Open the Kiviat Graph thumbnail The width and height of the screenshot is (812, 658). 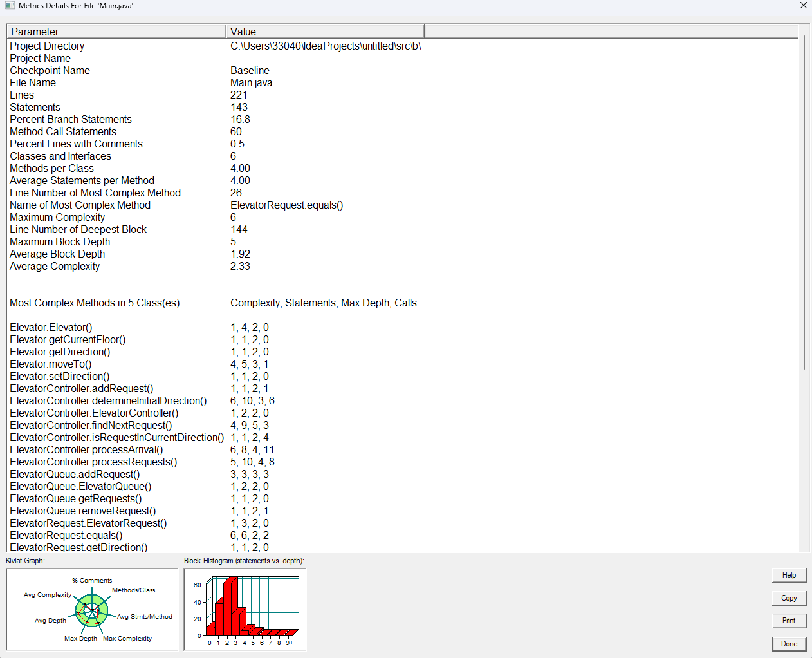pos(92,609)
